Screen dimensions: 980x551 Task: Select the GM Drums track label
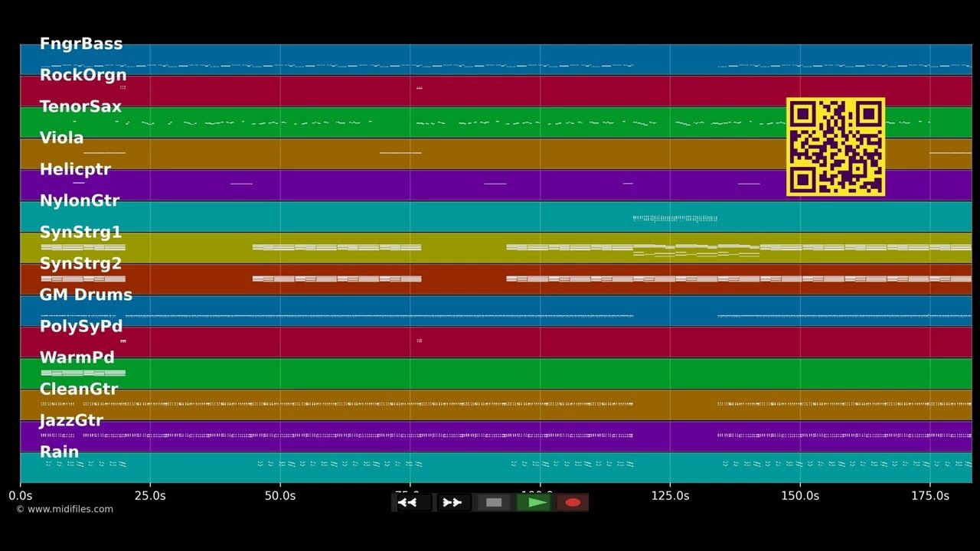click(86, 295)
